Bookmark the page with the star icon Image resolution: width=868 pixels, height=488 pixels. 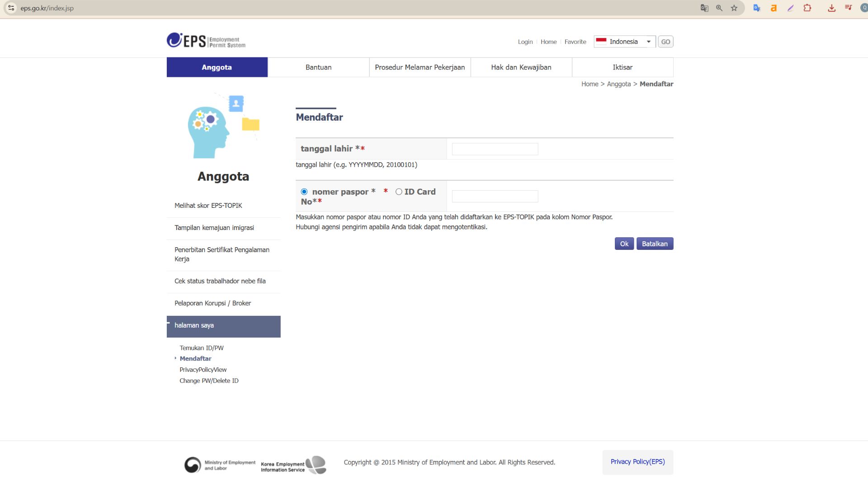734,8
